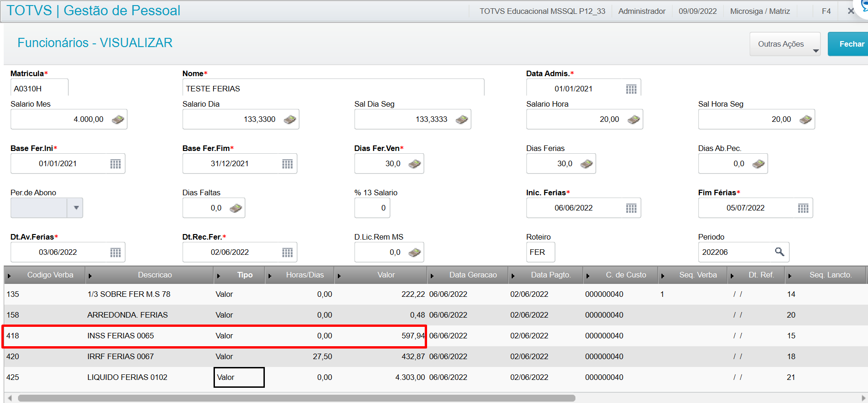The width and height of the screenshot is (868, 403).
Task: Click the horizontal scrollbar thumb of grid
Action: coord(296,398)
